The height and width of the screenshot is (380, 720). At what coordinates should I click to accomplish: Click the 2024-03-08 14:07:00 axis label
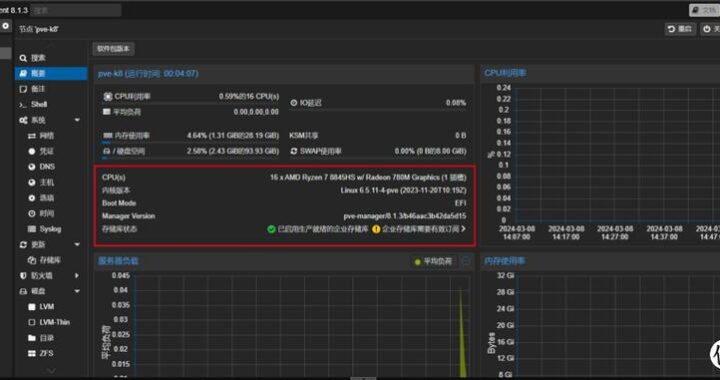517,233
